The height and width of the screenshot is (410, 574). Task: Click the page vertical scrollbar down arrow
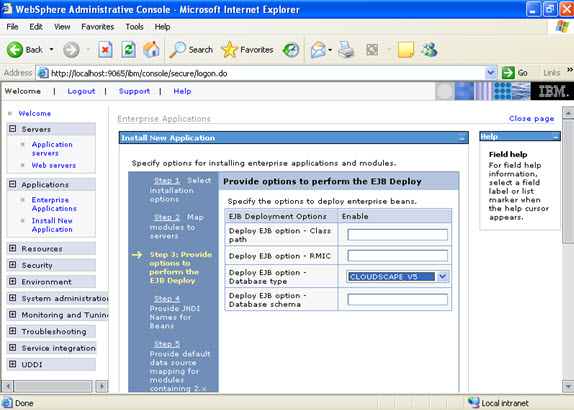(x=568, y=386)
